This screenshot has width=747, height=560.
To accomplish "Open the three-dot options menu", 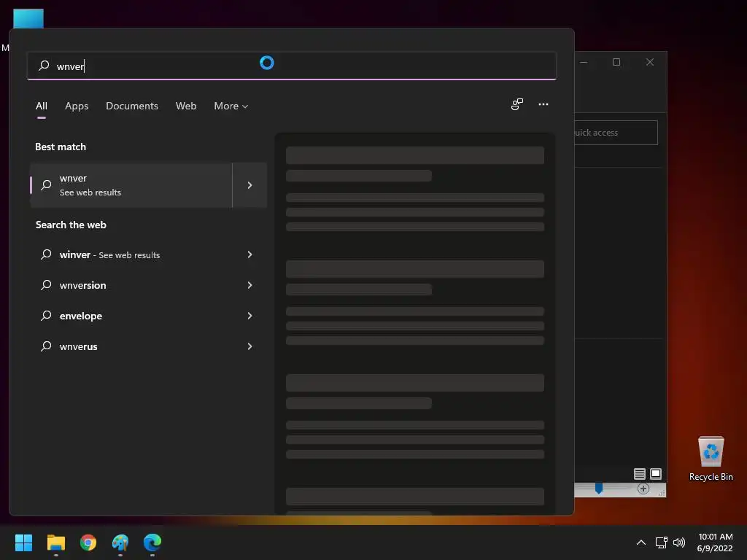I will [543, 104].
